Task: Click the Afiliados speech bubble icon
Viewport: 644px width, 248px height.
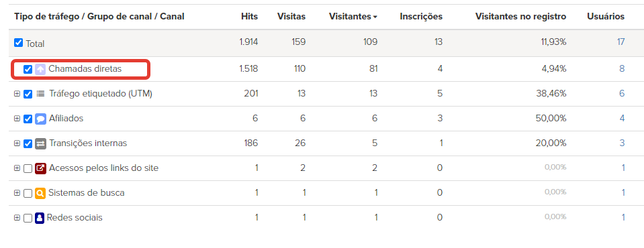Action: point(40,119)
